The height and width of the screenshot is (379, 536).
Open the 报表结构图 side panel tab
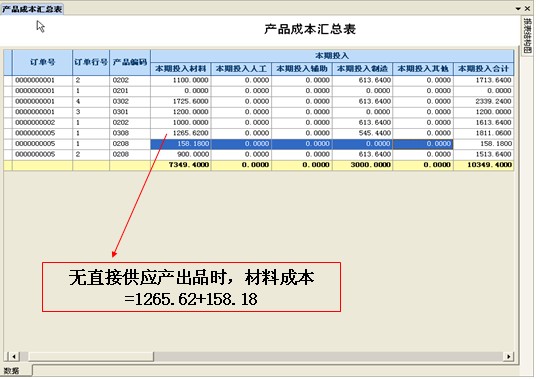[527, 36]
